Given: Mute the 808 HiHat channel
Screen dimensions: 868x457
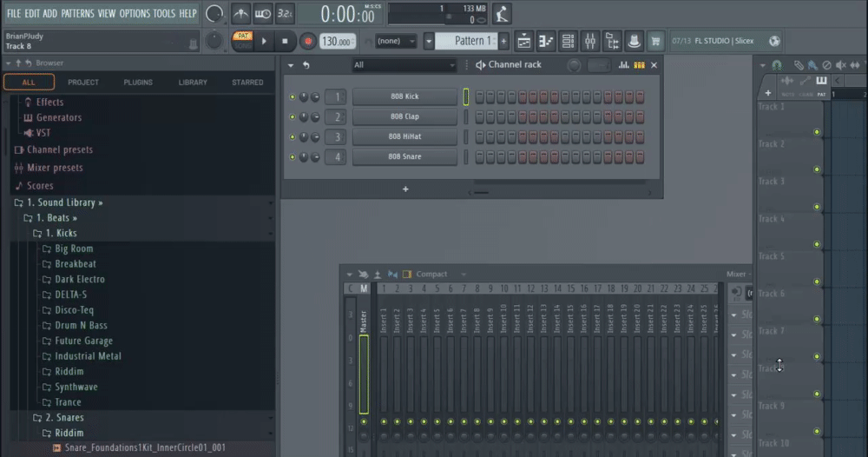Looking at the screenshot, I should pyautogui.click(x=293, y=136).
